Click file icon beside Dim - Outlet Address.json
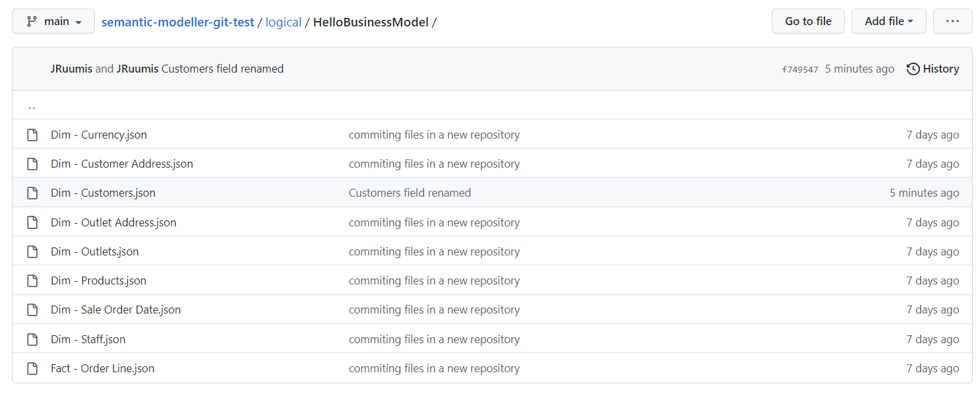 pos(32,222)
